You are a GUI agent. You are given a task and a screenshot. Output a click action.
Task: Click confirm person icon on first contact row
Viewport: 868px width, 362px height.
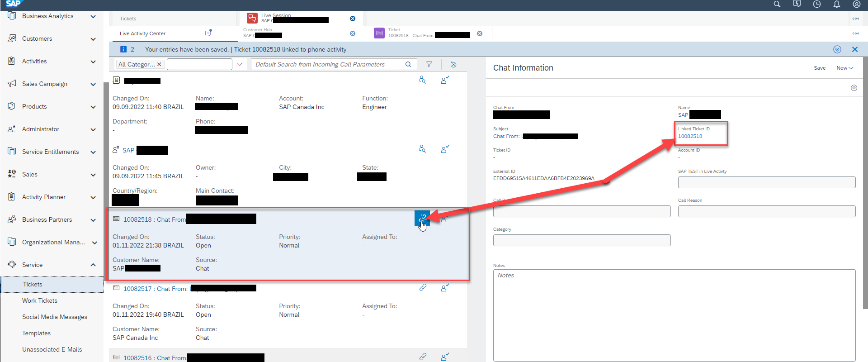445,80
